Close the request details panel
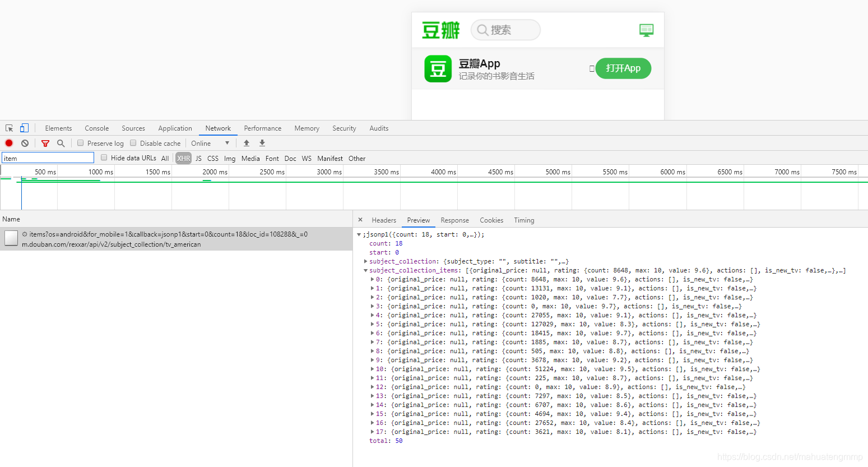The image size is (868, 467). coord(360,220)
